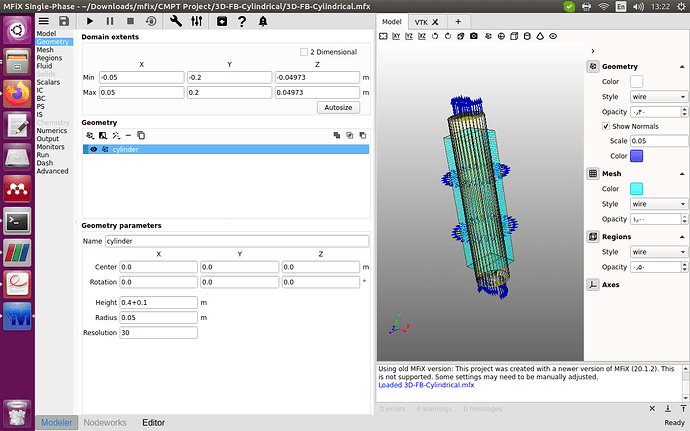Open the settings sliders icon
The width and height of the screenshot is (690, 431).
coord(197,21)
